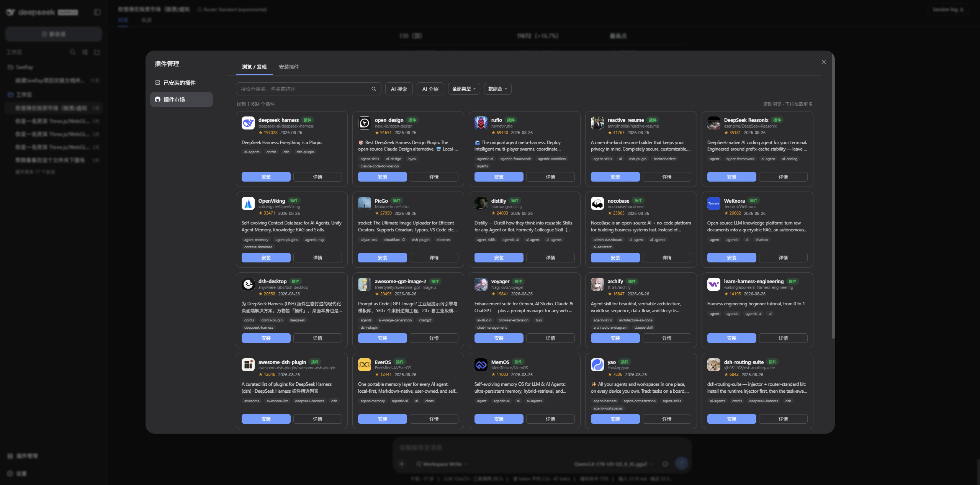Viewport: 980px width, 485px height.
Task: Click the plugin list vertical scrollbar
Action: (x=833, y=195)
